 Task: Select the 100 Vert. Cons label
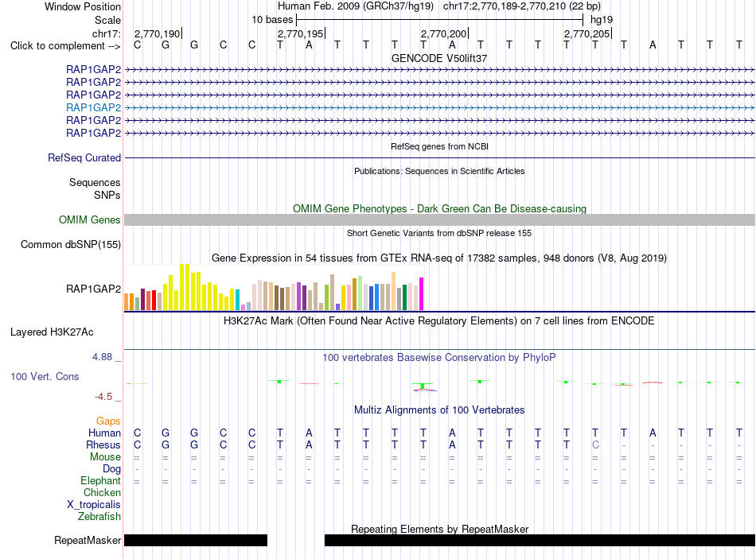45,376
